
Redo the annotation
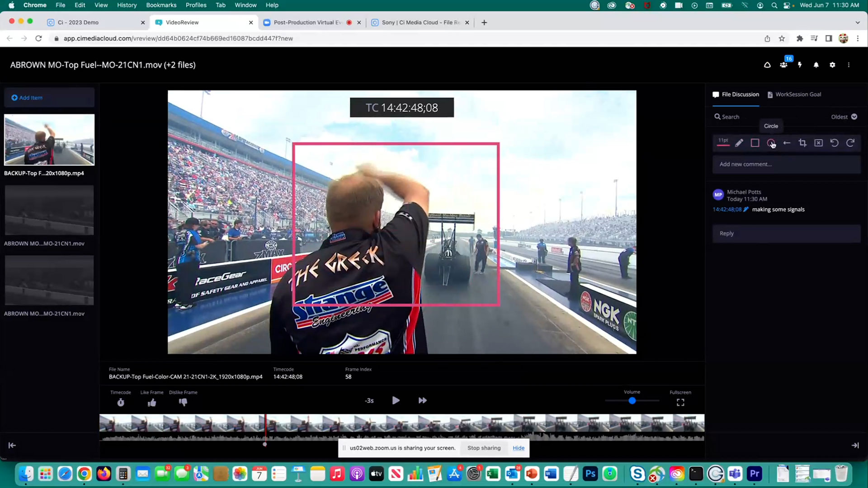850,143
